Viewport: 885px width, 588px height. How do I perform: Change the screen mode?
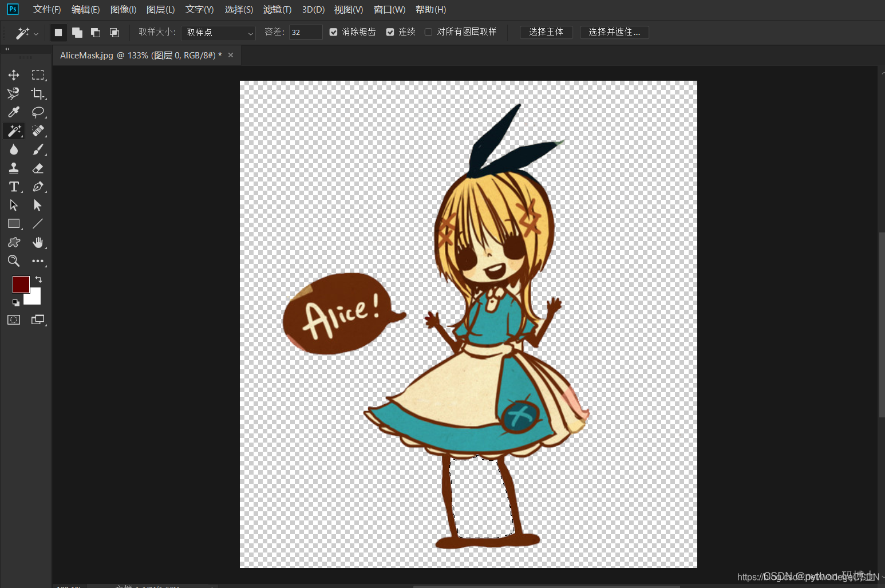pos(38,320)
